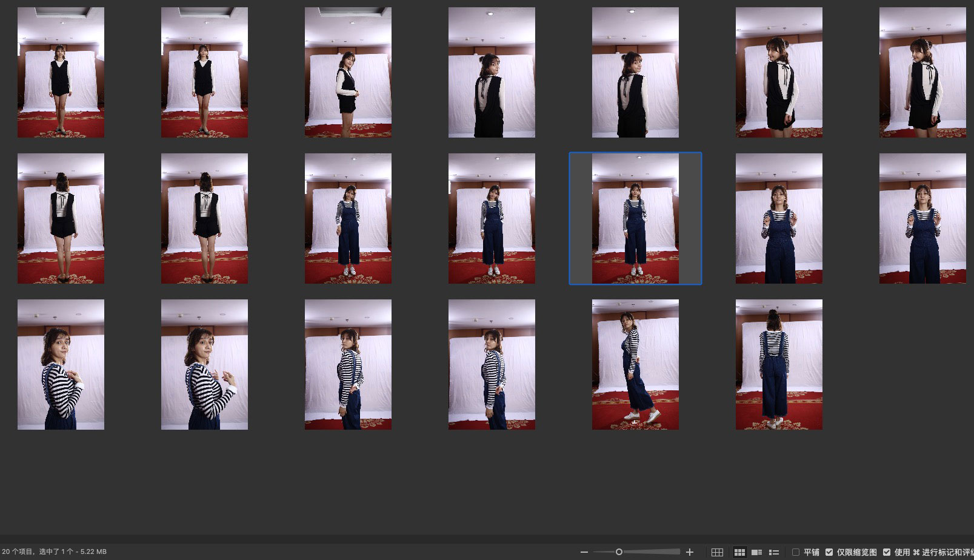Viewport: 974px width, 560px height.
Task: Switch to list view
Action: (774, 552)
